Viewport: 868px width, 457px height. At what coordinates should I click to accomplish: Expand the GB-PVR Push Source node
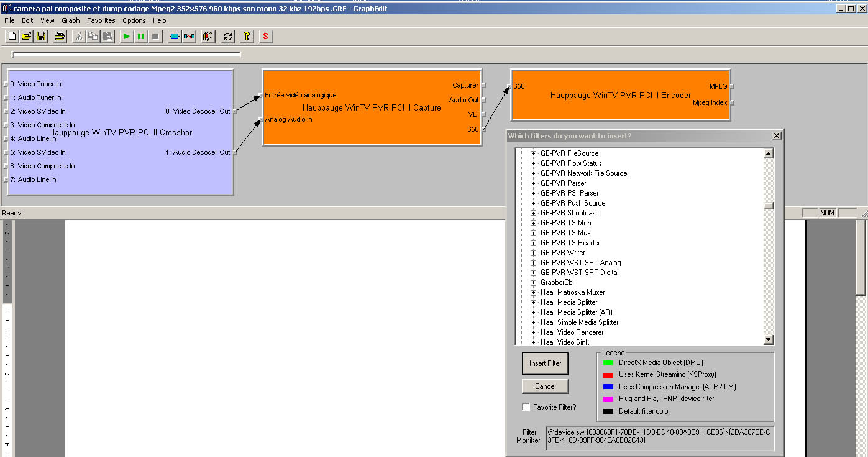(533, 203)
